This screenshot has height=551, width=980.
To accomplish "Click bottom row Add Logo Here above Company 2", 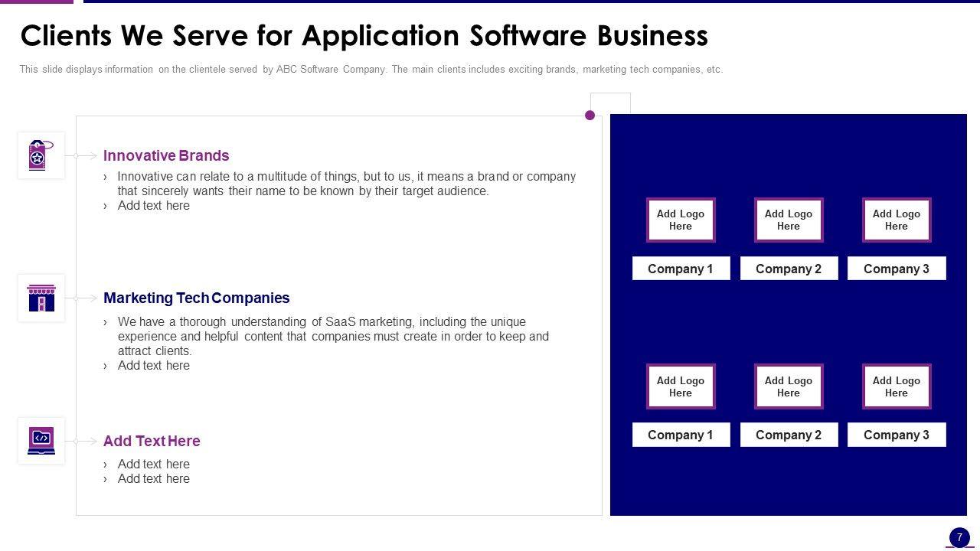I will coord(789,386).
